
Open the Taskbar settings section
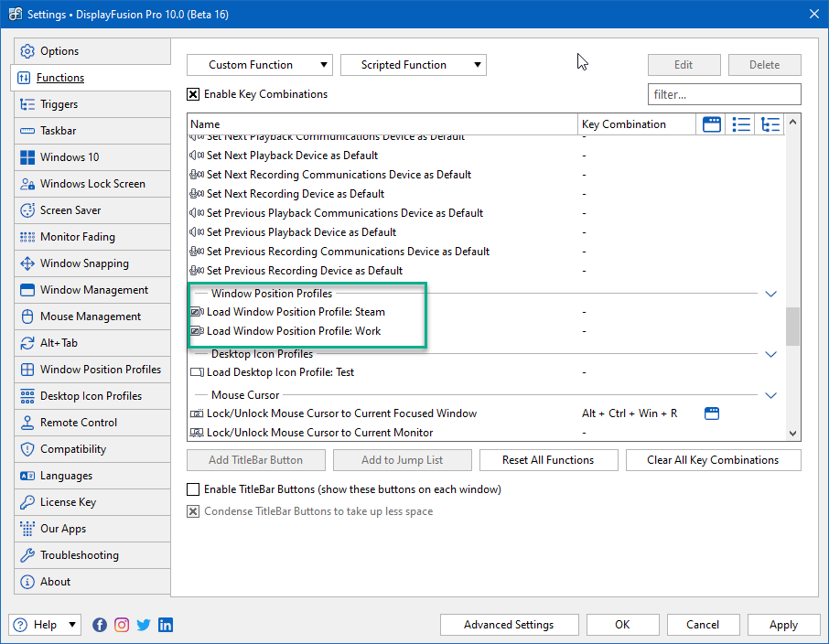92,131
